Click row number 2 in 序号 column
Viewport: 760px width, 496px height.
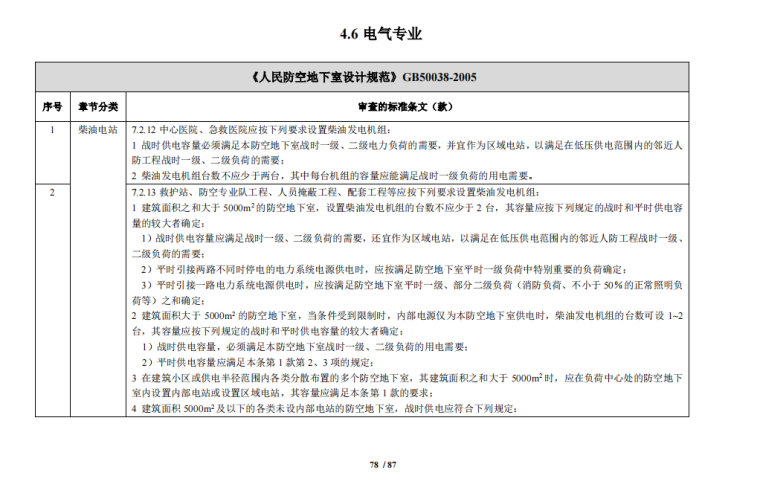click(x=52, y=190)
